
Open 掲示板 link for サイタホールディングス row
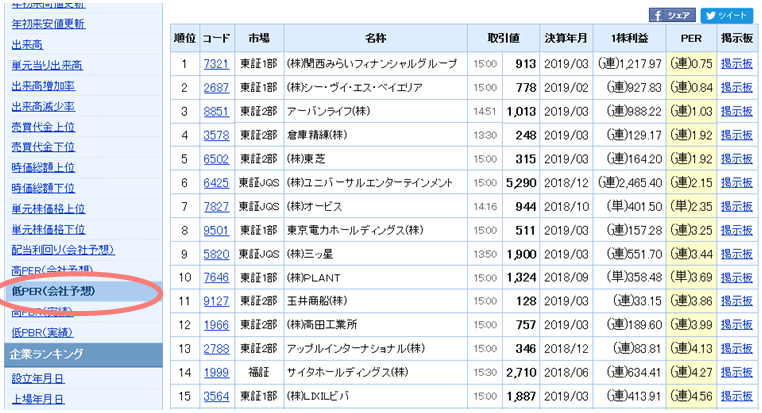point(737,372)
